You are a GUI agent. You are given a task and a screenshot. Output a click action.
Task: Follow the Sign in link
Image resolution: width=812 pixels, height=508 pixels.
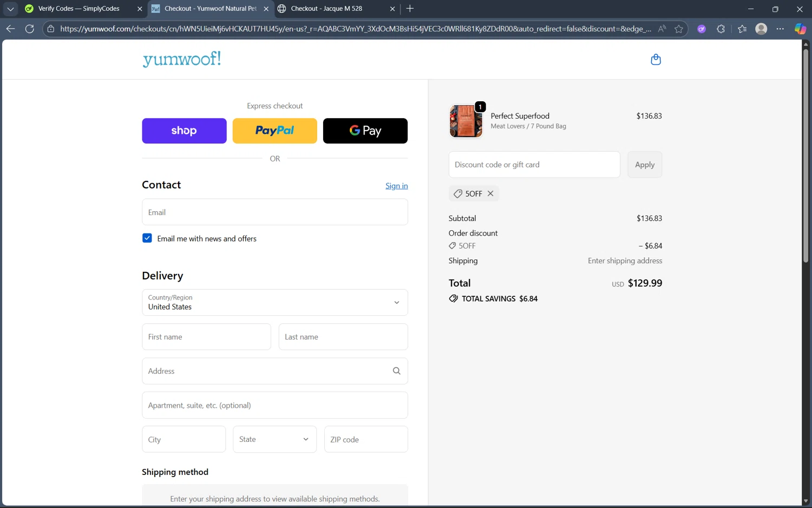coord(397,186)
